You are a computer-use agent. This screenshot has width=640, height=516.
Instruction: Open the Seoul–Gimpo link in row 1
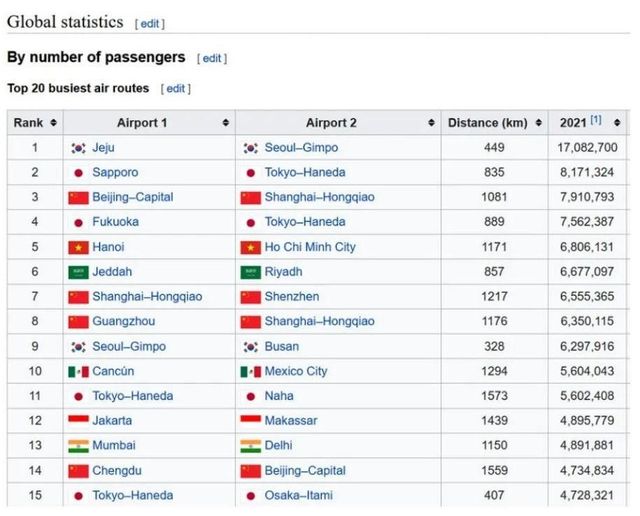pyautogui.click(x=301, y=148)
